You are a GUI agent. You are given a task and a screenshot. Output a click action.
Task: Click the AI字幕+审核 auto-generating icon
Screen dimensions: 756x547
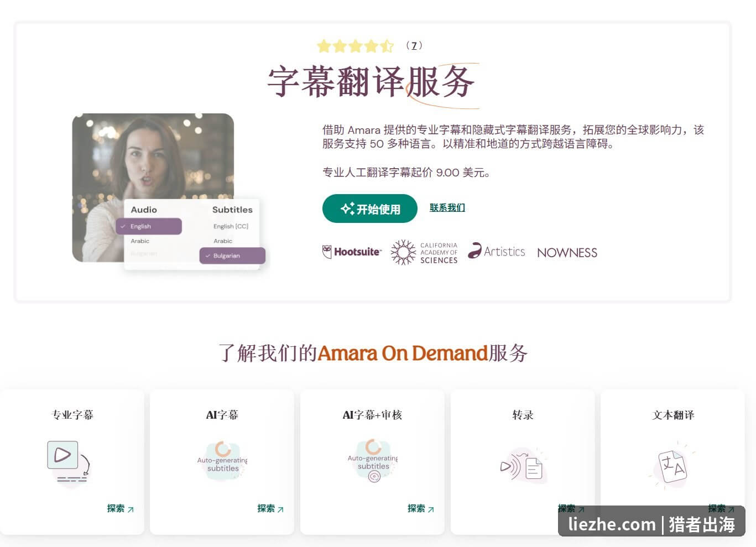pyautogui.click(x=373, y=460)
